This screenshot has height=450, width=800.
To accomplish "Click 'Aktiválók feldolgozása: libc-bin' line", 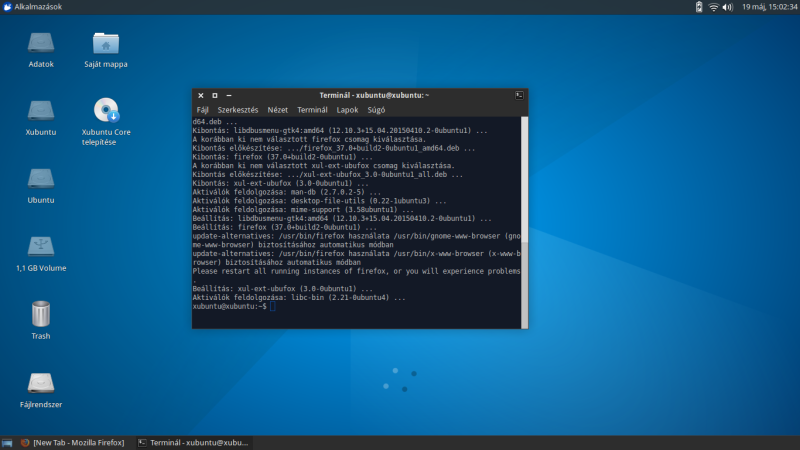I will click(299, 297).
